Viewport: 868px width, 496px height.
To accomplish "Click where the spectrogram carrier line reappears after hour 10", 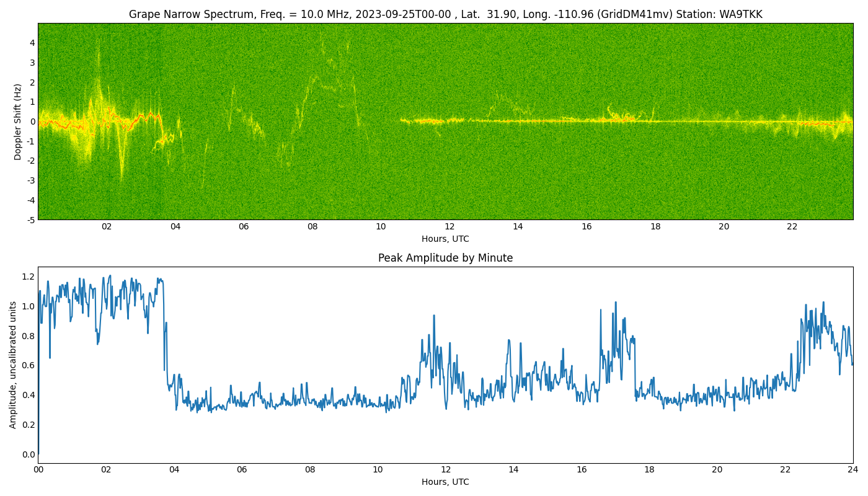I will click(403, 120).
